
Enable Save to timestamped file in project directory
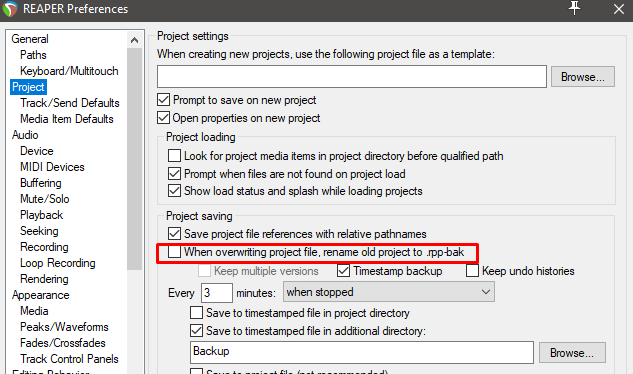(x=197, y=313)
